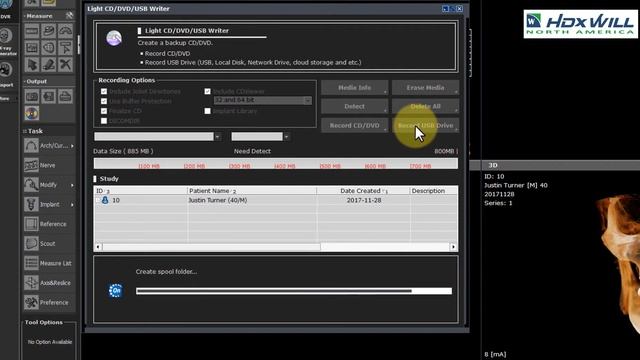
Task: Click the Modify task icon
Action: coord(31,185)
